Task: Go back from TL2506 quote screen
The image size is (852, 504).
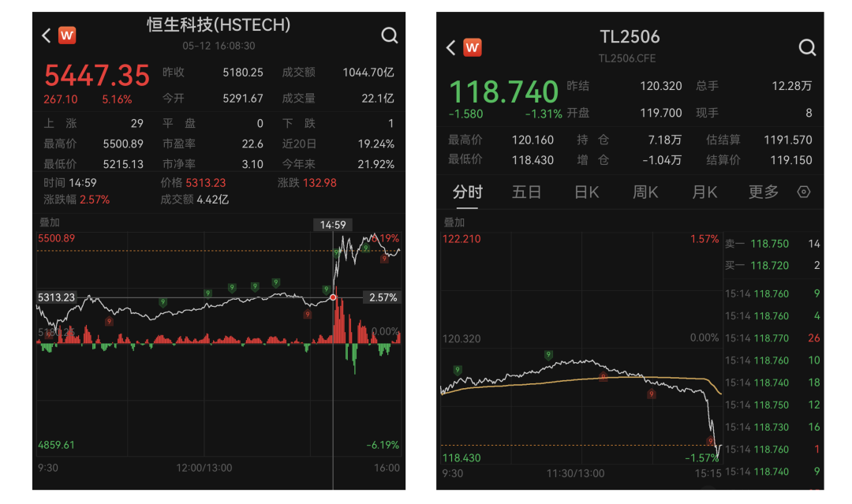Action: [x=451, y=48]
